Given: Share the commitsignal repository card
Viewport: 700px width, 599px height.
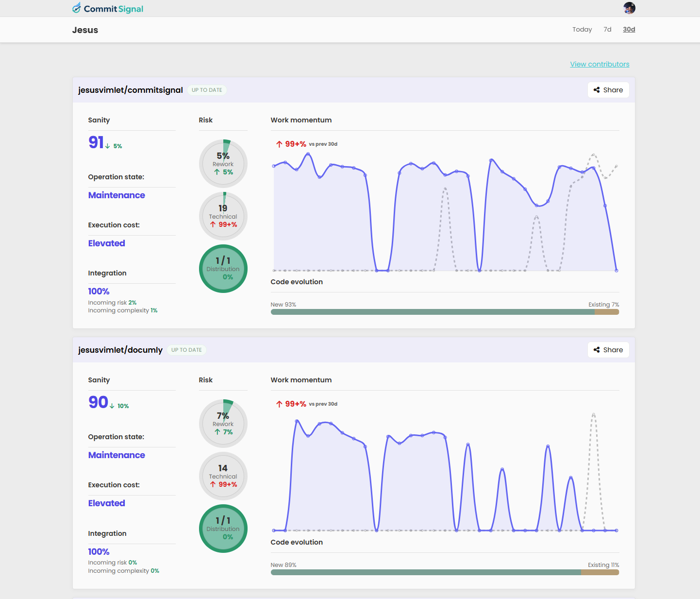Looking at the screenshot, I should click(x=608, y=90).
